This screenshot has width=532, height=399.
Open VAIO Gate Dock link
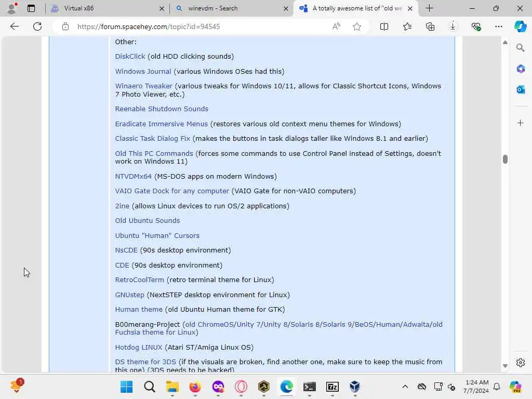pos(171,191)
